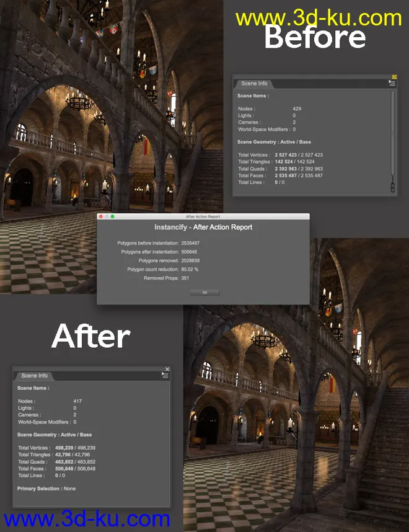Click the After Action Report title bar
This screenshot has height=532, width=409.
click(x=203, y=216)
